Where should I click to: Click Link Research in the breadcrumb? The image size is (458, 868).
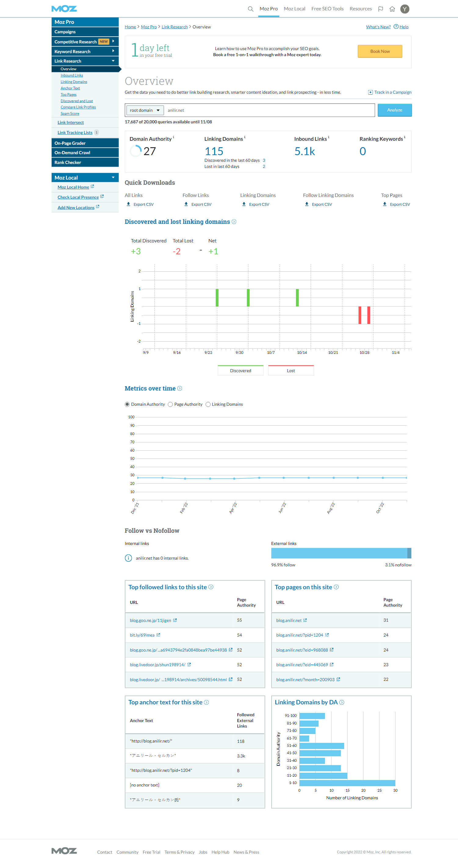click(x=175, y=27)
